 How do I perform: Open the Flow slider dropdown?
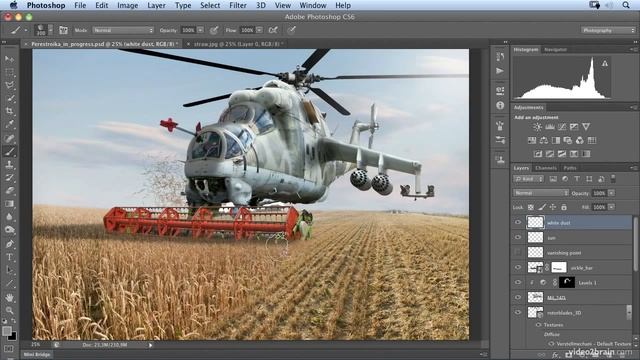259,30
